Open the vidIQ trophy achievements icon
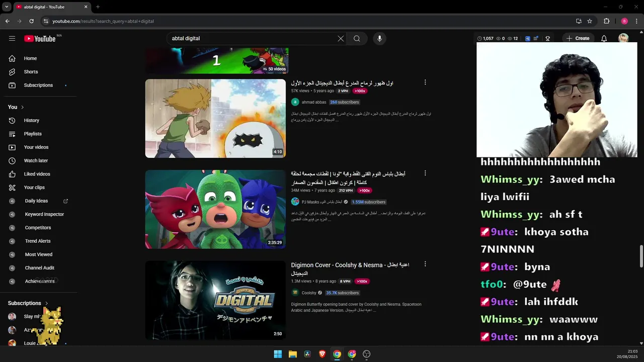The width and height of the screenshot is (644, 362). pyautogui.click(x=548, y=39)
